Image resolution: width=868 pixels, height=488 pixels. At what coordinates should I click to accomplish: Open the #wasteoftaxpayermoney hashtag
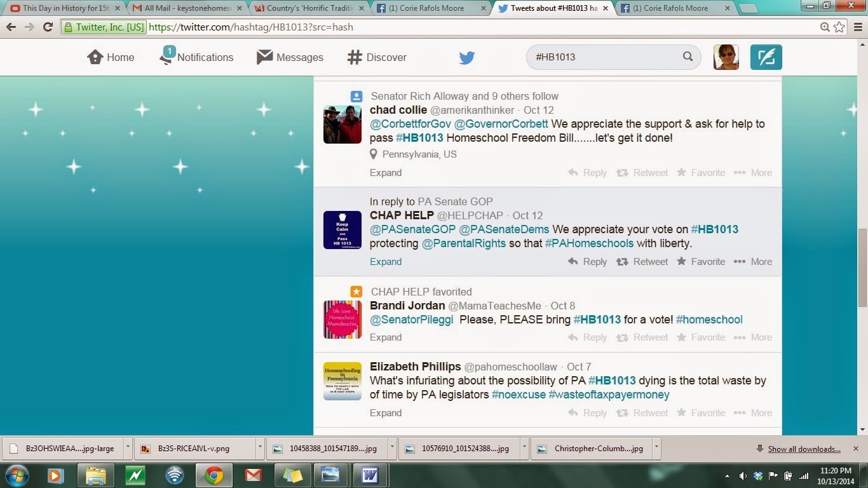pyautogui.click(x=609, y=395)
